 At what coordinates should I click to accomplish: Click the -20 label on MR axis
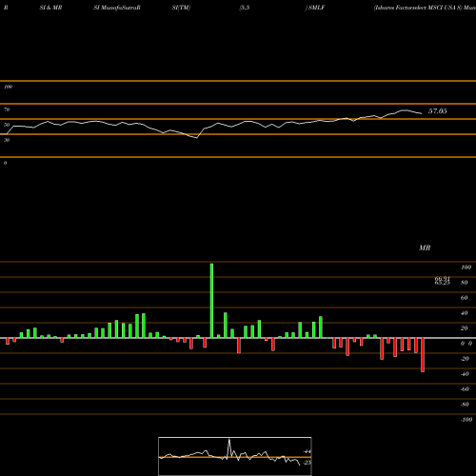point(465,359)
